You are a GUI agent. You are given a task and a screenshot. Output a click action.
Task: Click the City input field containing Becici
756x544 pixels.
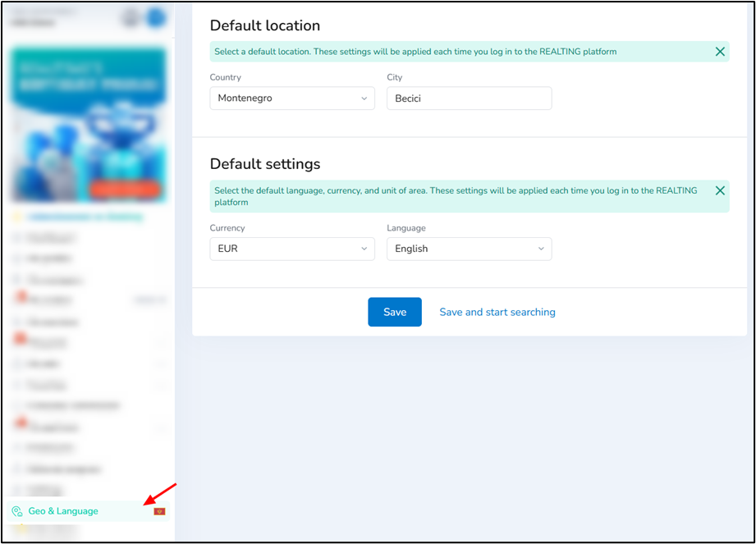click(470, 98)
